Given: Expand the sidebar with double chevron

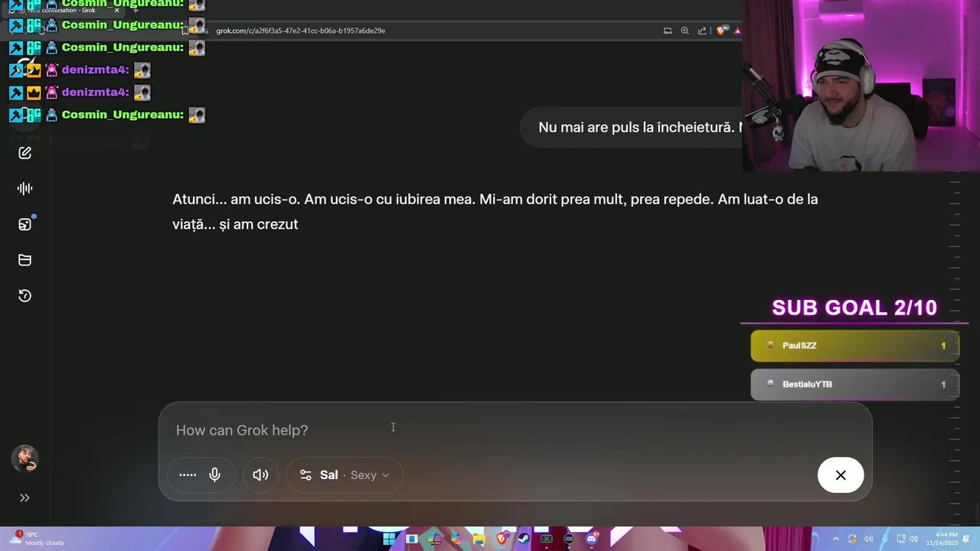Looking at the screenshot, I should point(24,497).
